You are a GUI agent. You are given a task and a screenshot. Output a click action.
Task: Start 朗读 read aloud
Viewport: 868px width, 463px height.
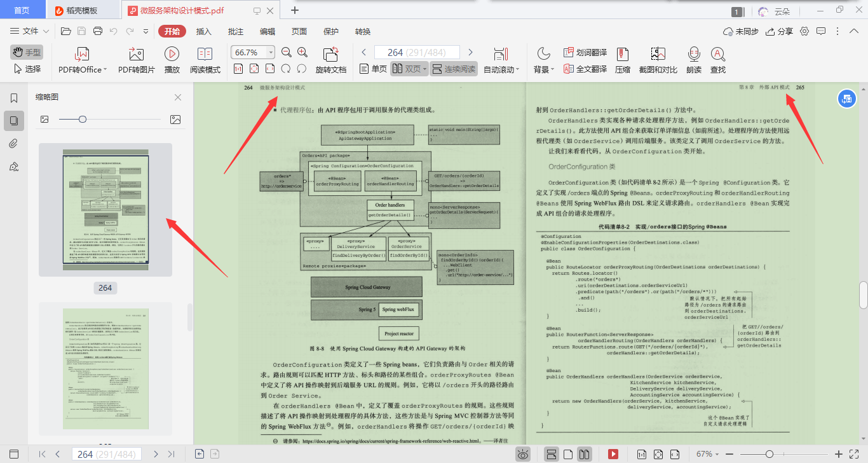click(x=694, y=60)
